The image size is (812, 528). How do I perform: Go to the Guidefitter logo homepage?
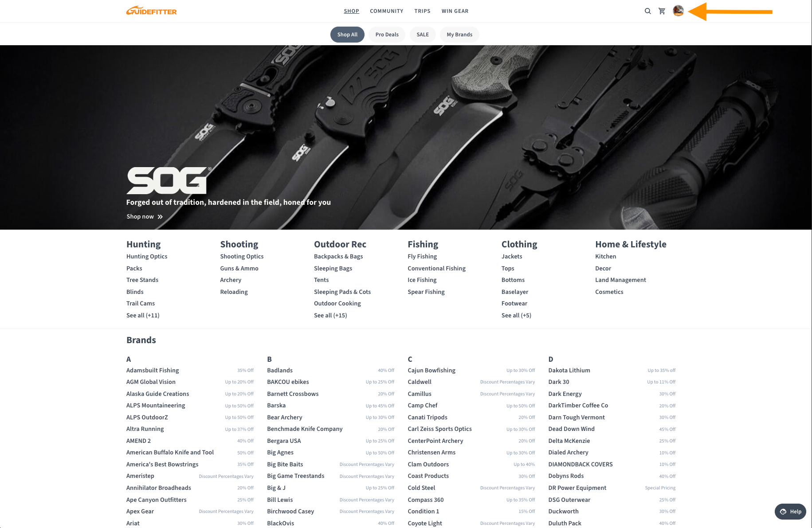(x=152, y=11)
